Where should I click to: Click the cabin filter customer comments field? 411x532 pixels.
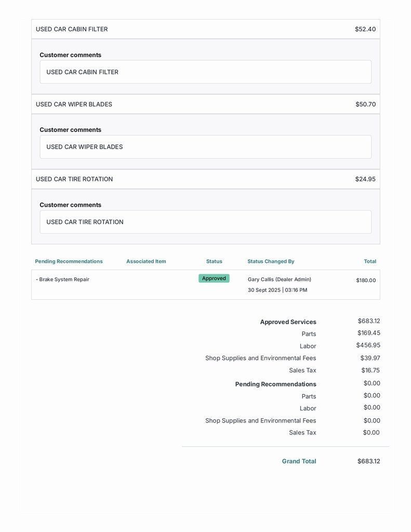(205, 72)
